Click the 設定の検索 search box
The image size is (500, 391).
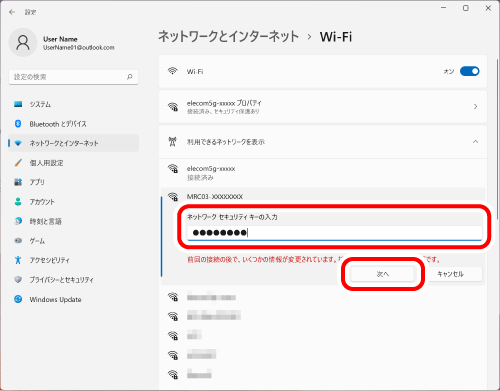click(x=73, y=77)
